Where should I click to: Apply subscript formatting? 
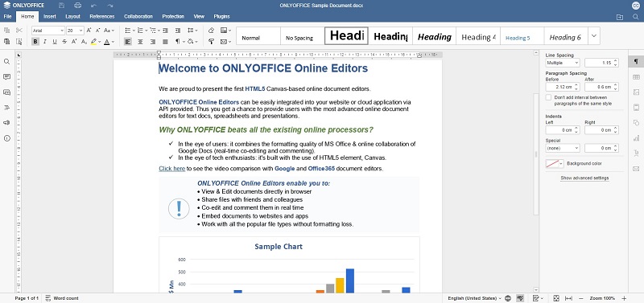(x=84, y=42)
